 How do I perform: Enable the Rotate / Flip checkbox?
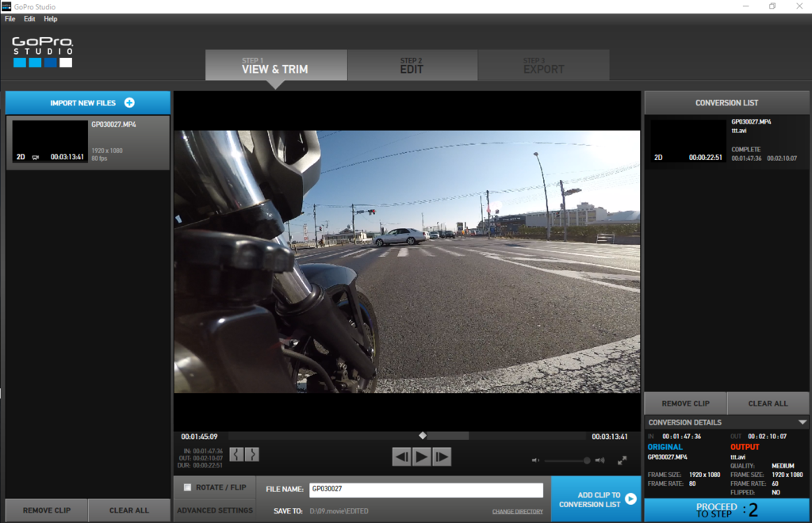point(187,487)
